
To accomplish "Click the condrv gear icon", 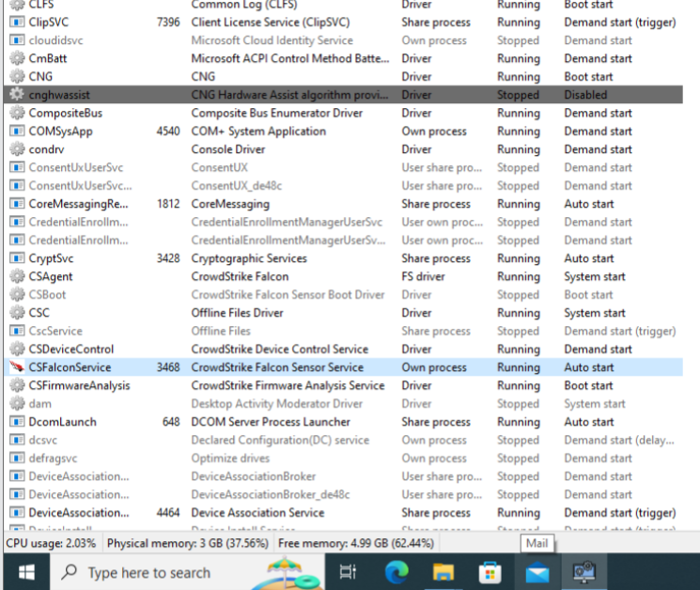I will click(17, 149).
